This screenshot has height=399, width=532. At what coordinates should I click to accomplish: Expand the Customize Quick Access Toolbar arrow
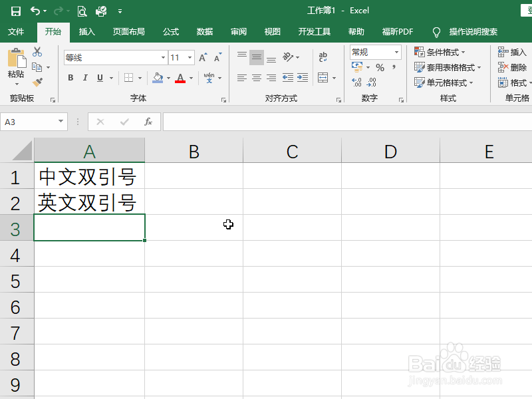pos(120,11)
